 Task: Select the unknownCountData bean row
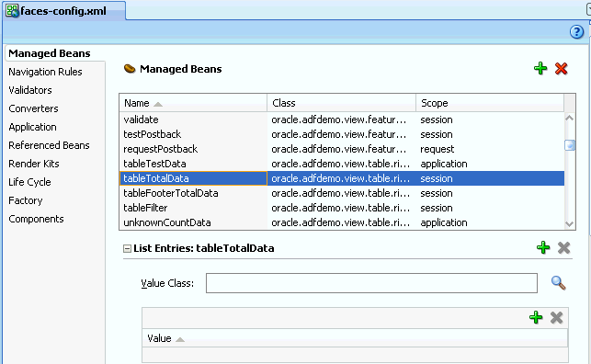(x=342, y=222)
